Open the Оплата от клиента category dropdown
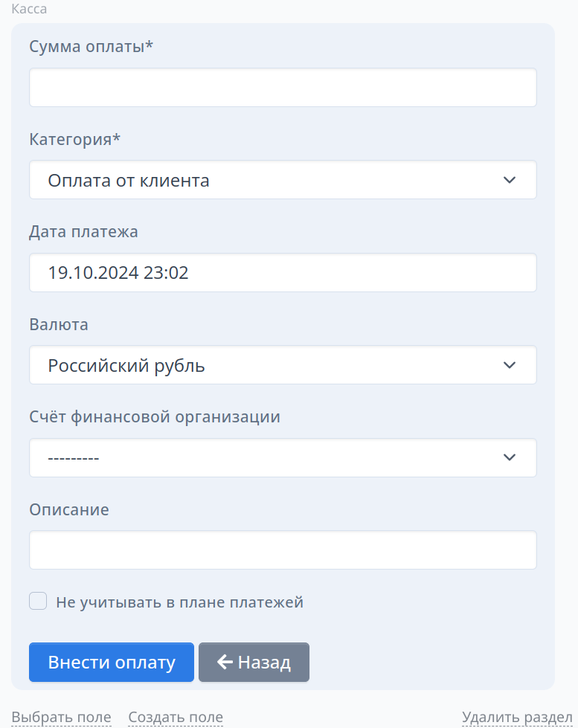The height and width of the screenshot is (728, 578). coord(283,180)
